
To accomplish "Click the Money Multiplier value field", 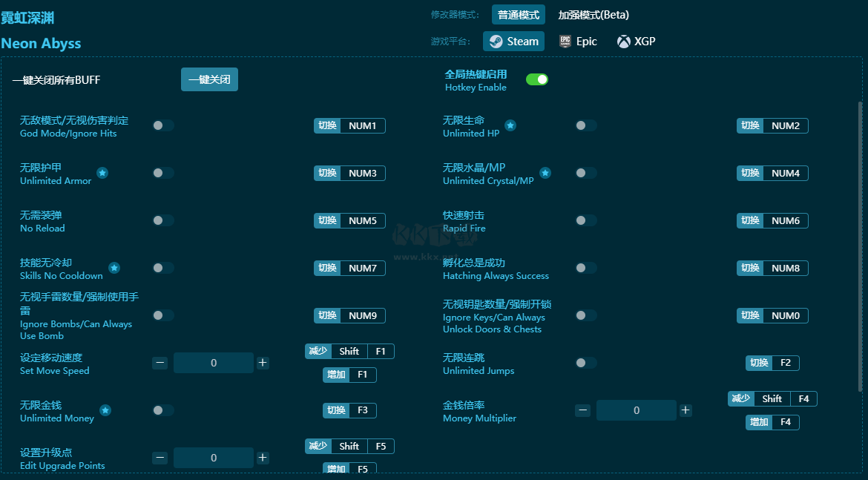I will click(637, 410).
